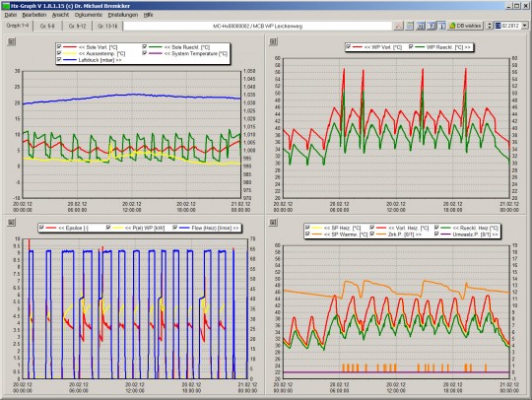Toggle the Aussentemp. [°C] checkbox

(59, 53)
